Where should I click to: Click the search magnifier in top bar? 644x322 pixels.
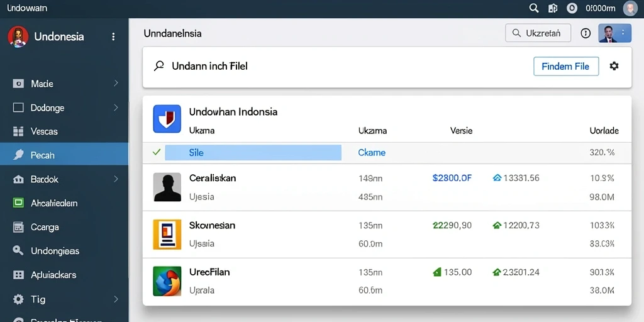click(533, 8)
